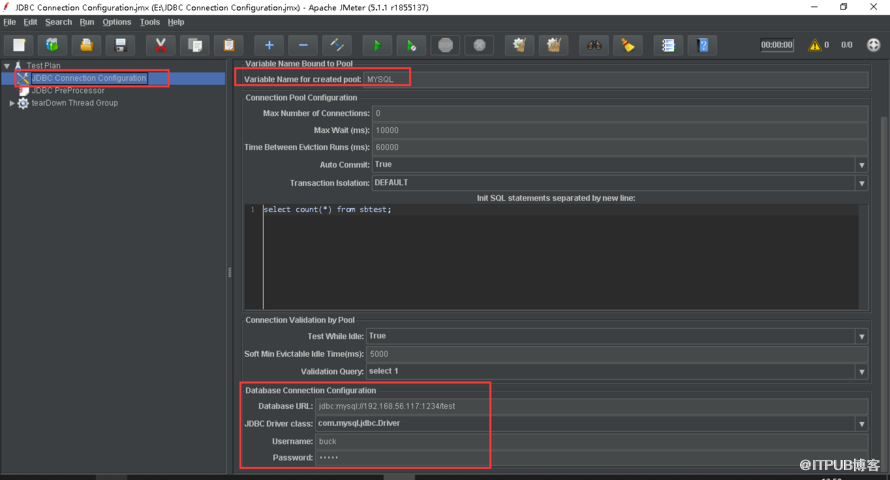Image resolution: width=890 pixels, height=480 pixels.
Task: Click the New test plan icon
Action: 19,45
